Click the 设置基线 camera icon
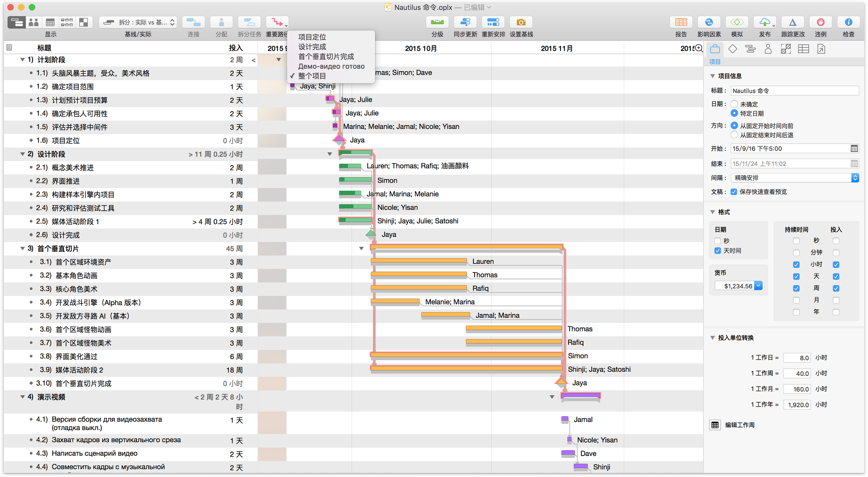868x477 pixels. tap(521, 23)
